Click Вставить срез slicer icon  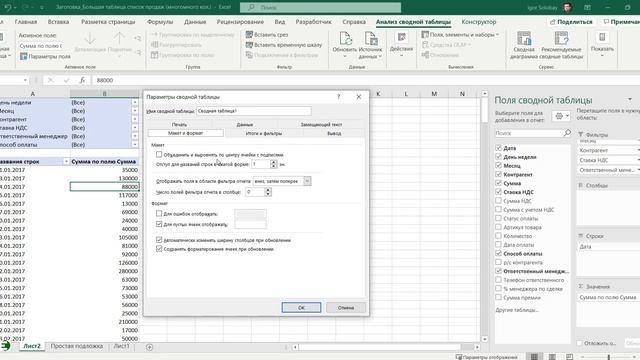pos(249,35)
